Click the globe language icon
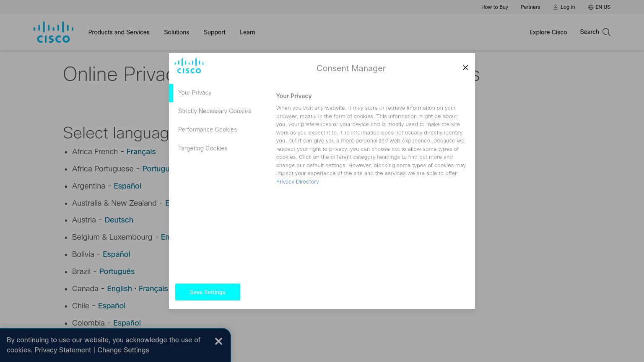Viewport: 644px width, 362px height. point(591,7)
